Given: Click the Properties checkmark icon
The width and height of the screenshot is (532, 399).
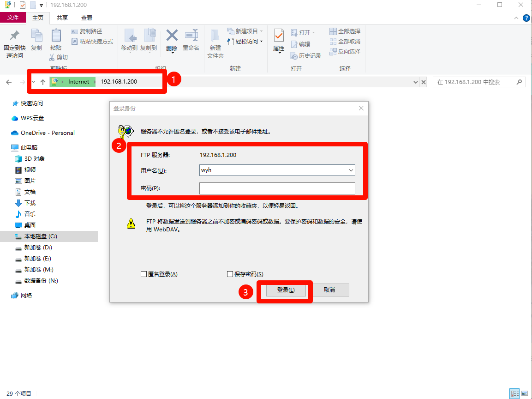Looking at the screenshot, I should click(x=279, y=36).
